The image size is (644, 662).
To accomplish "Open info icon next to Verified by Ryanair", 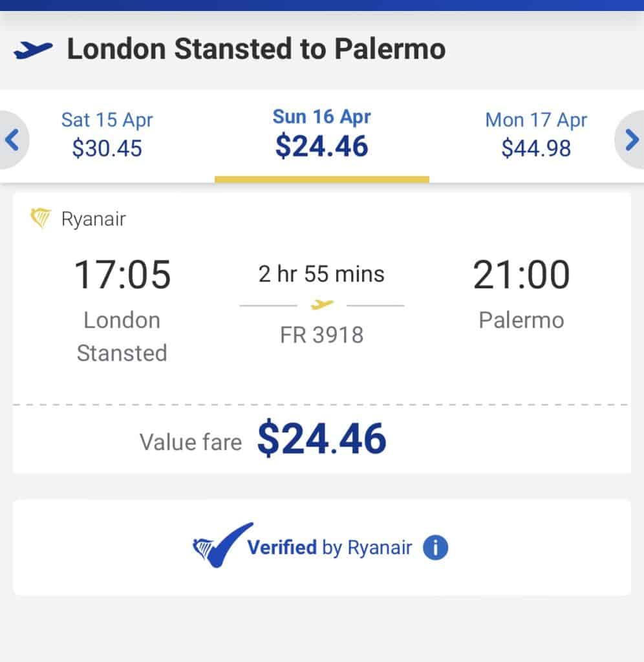I will pyautogui.click(x=435, y=548).
